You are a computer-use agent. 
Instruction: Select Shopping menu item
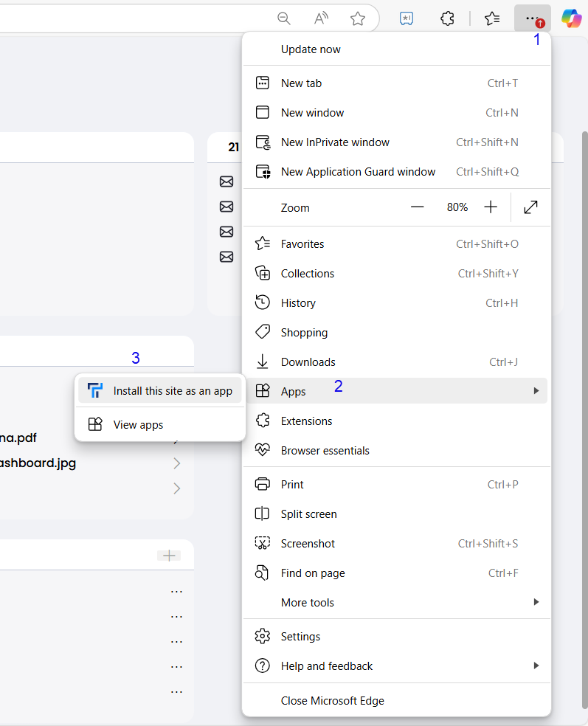point(396,333)
